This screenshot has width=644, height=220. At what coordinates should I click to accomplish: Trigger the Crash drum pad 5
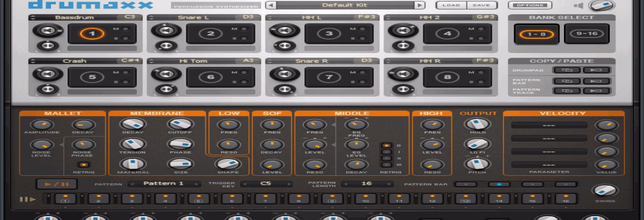91,77
